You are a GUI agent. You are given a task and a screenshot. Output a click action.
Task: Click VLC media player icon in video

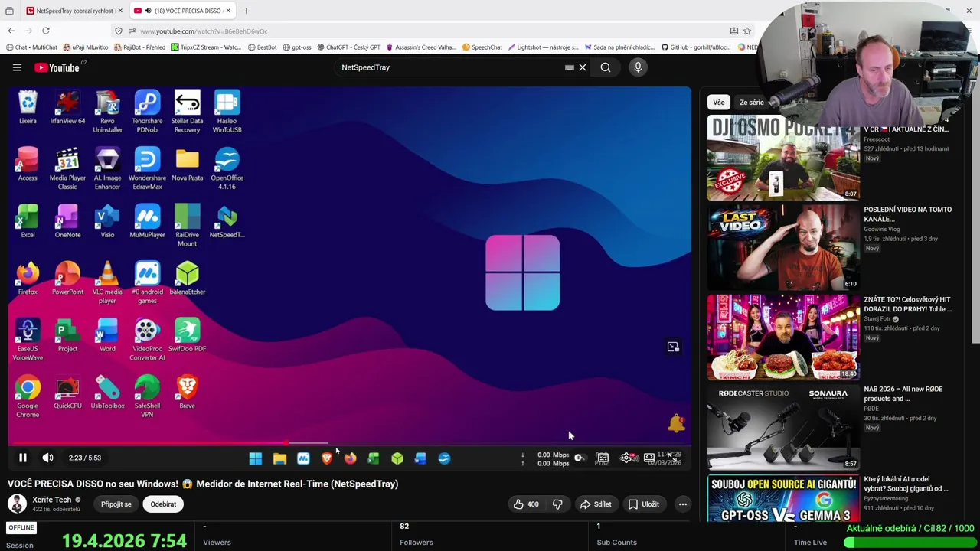[x=107, y=282]
